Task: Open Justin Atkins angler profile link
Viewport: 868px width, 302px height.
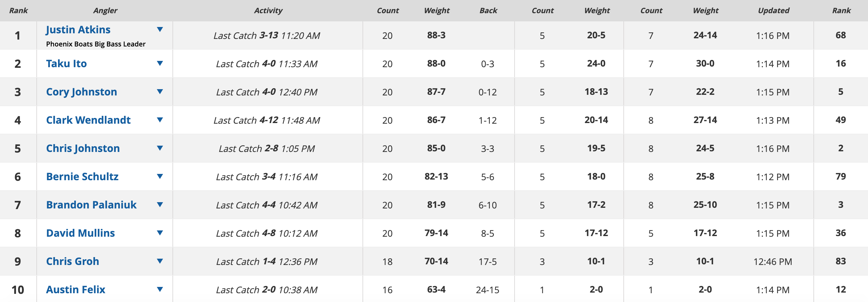Action: point(78,30)
